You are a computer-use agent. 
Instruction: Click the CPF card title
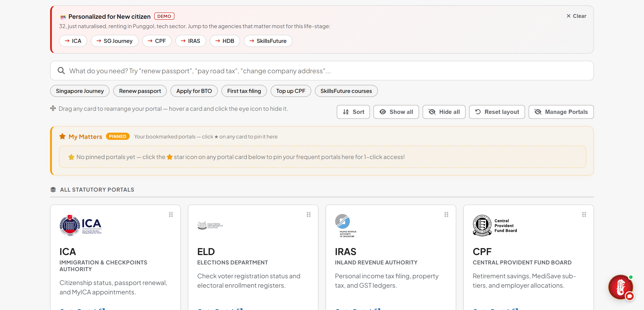(x=482, y=251)
